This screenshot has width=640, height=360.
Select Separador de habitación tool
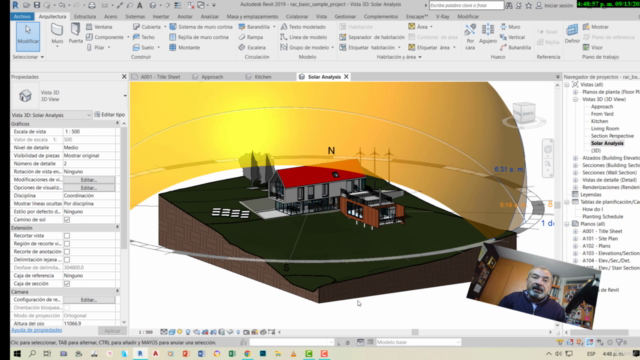pos(372,37)
